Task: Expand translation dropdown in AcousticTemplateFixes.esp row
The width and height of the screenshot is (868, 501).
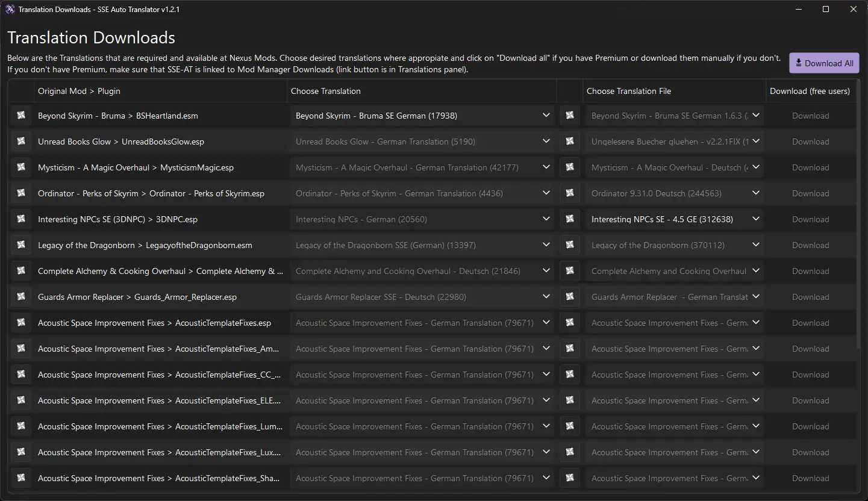Action: tap(422, 323)
